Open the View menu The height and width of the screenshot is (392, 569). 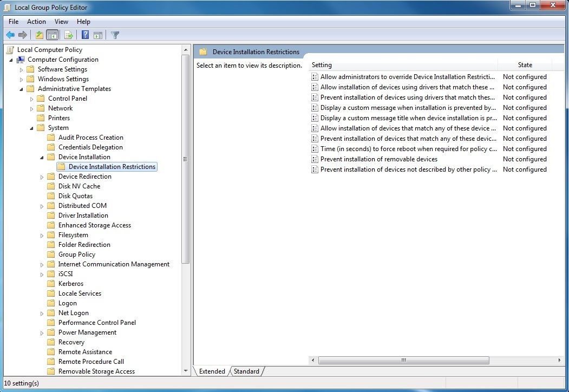[x=61, y=22]
